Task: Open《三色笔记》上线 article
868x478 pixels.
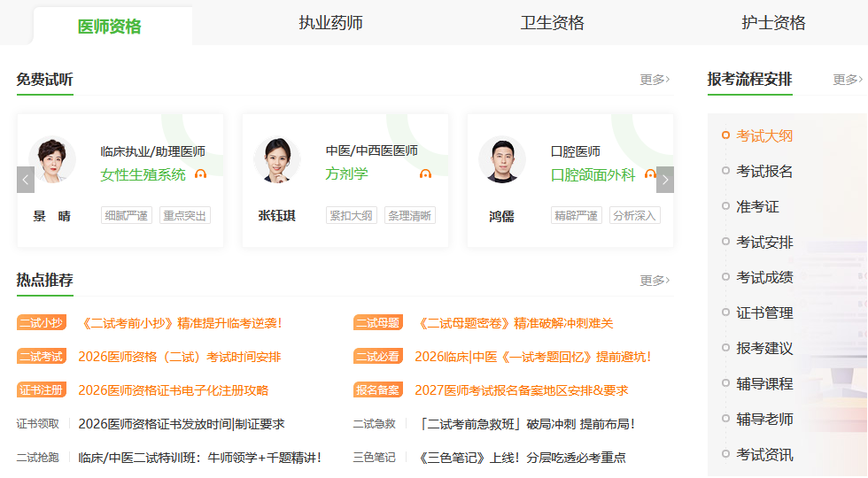Action: coord(521,459)
